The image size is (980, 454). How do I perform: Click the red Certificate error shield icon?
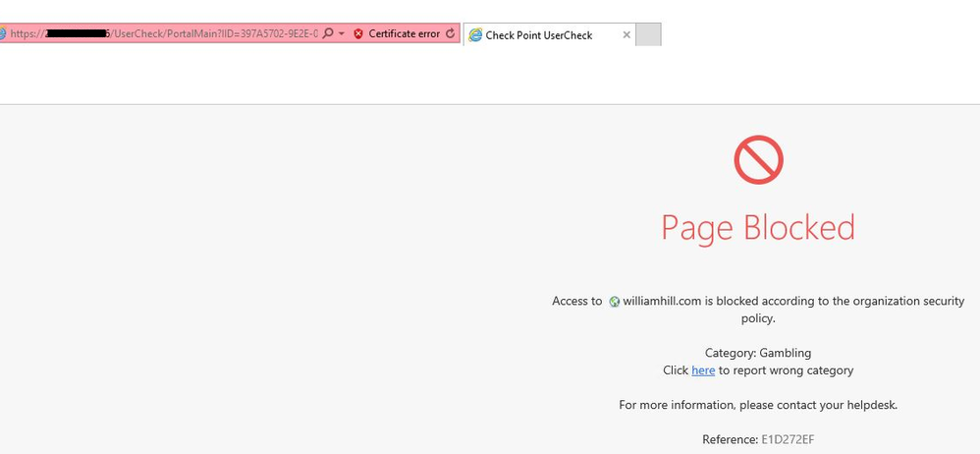click(x=358, y=34)
